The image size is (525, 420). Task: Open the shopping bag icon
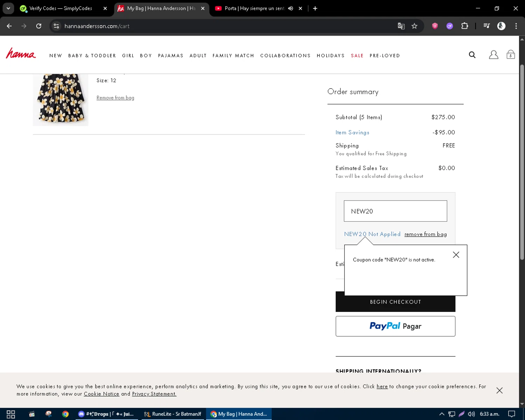tap(511, 55)
